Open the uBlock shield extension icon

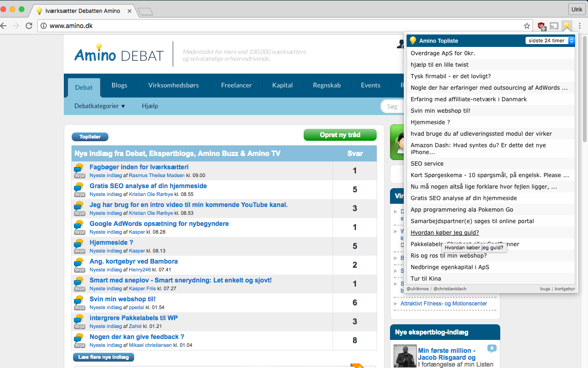542,26
